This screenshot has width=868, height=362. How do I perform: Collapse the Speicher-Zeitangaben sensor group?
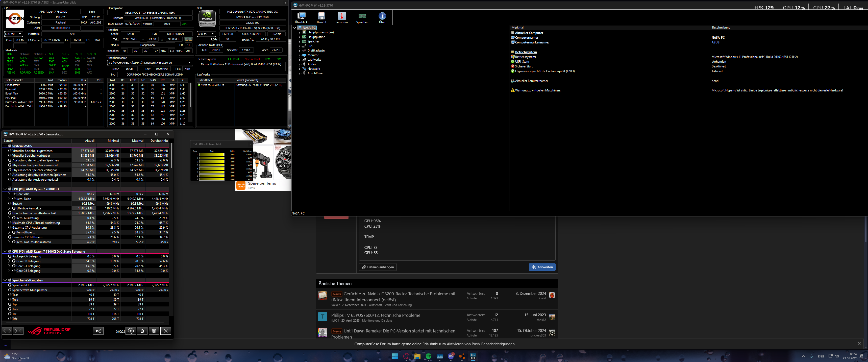5,280
